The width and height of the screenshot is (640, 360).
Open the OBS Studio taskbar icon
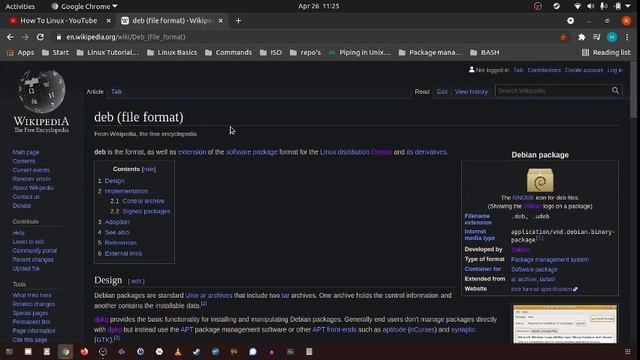[103, 351]
